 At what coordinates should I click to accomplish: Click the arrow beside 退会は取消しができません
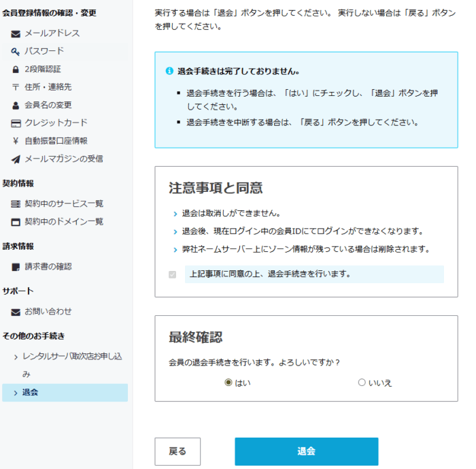pyautogui.click(x=175, y=213)
